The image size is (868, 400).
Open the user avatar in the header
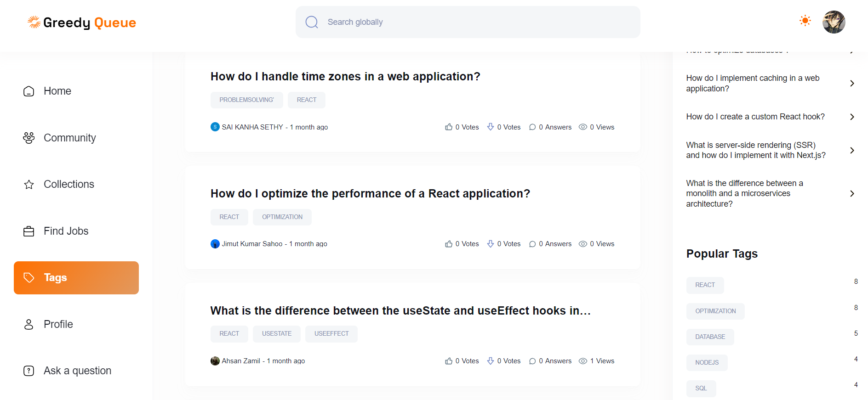(834, 22)
